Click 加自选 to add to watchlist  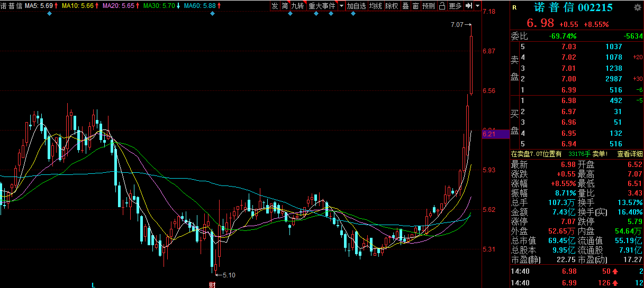click(357, 6)
